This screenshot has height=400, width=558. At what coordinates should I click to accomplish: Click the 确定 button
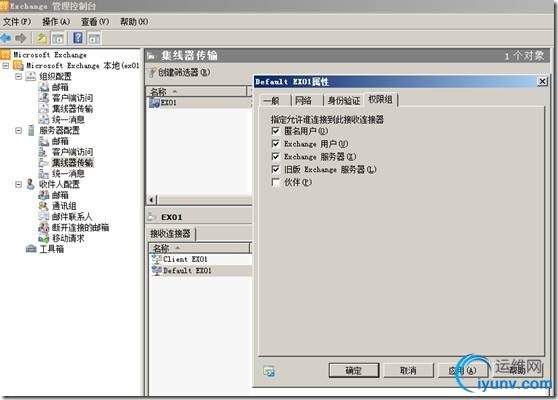coord(354,371)
